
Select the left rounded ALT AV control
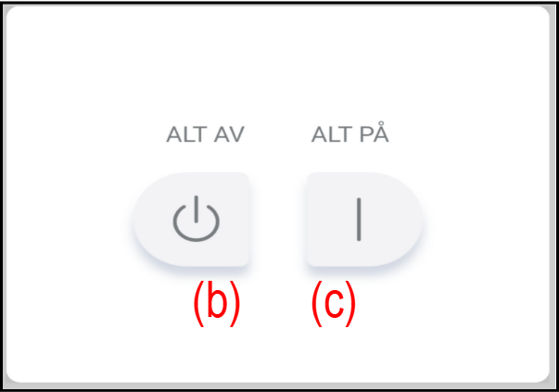(x=193, y=220)
